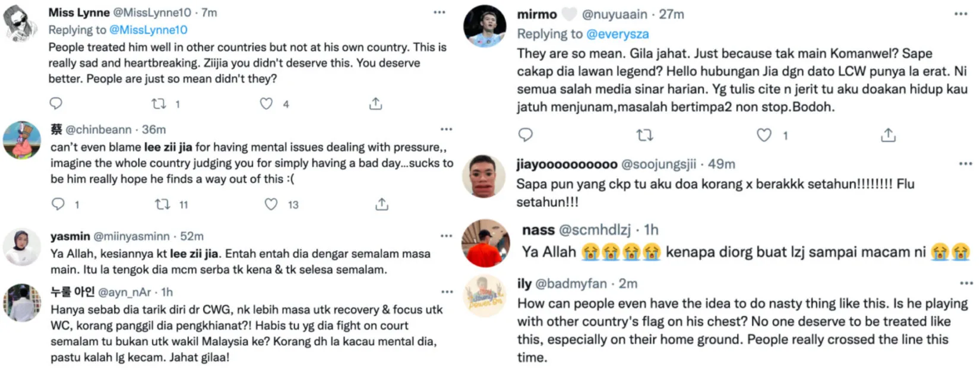Open more options on yasmin's tweet
Viewport: 980px width, 370px height.
point(446,236)
